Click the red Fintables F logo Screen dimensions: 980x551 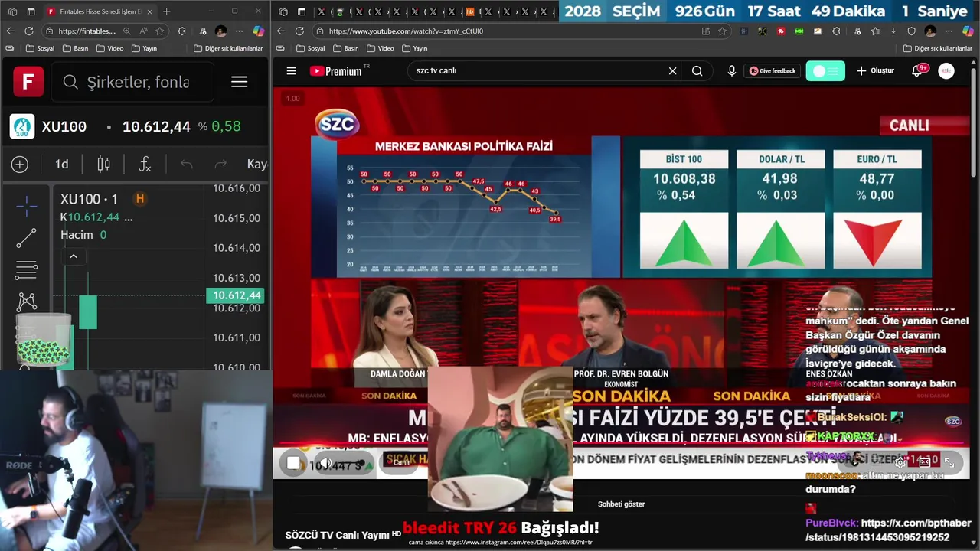click(x=28, y=81)
